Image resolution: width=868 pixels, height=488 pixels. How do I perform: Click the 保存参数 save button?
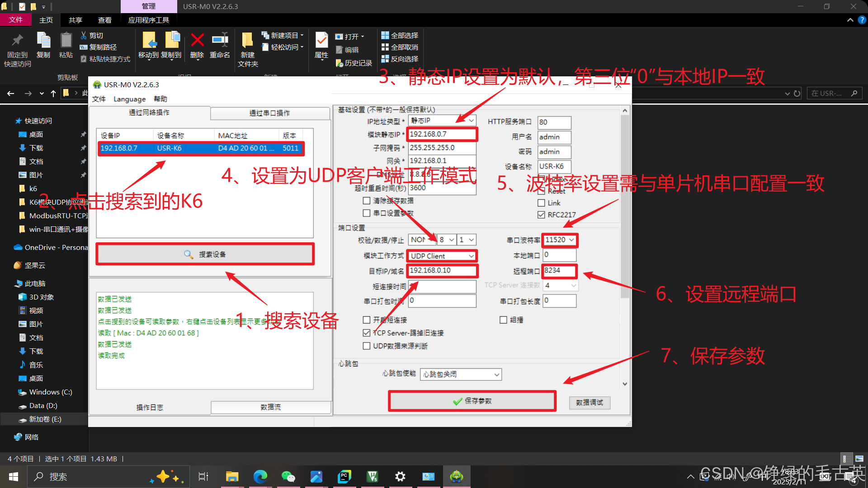click(472, 401)
